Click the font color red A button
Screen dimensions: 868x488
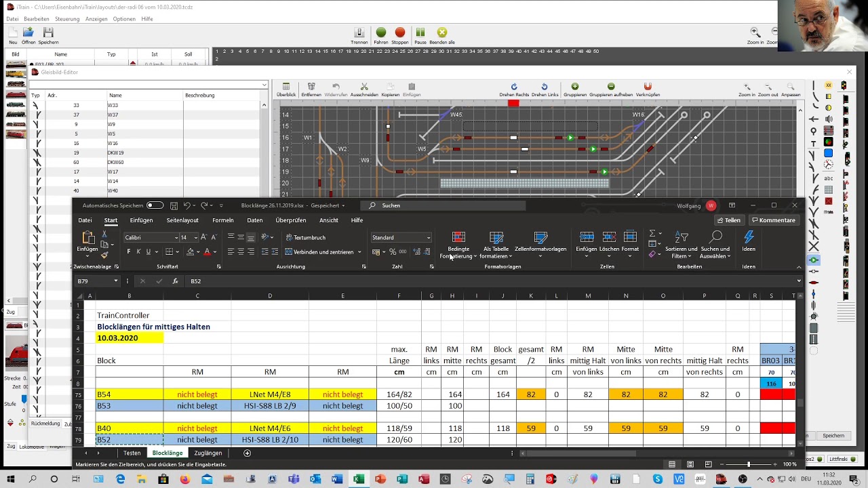207,251
